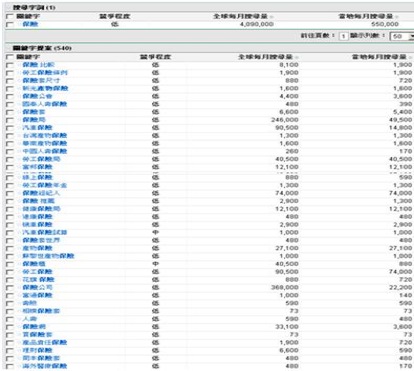Image resolution: width=414 pixels, height=371 pixels.
Task: Click small icon beside 人壽 keyword
Action: coord(20,319)
